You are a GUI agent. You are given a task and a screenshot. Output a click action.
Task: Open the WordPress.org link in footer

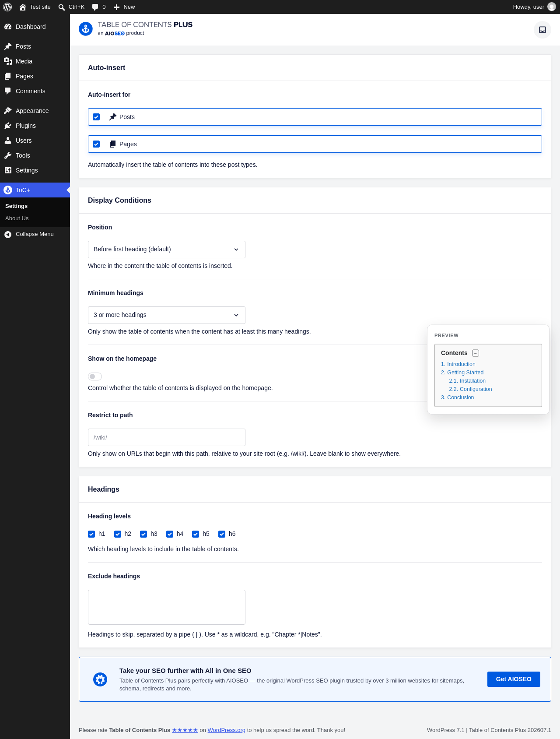(x=226, y=730)
